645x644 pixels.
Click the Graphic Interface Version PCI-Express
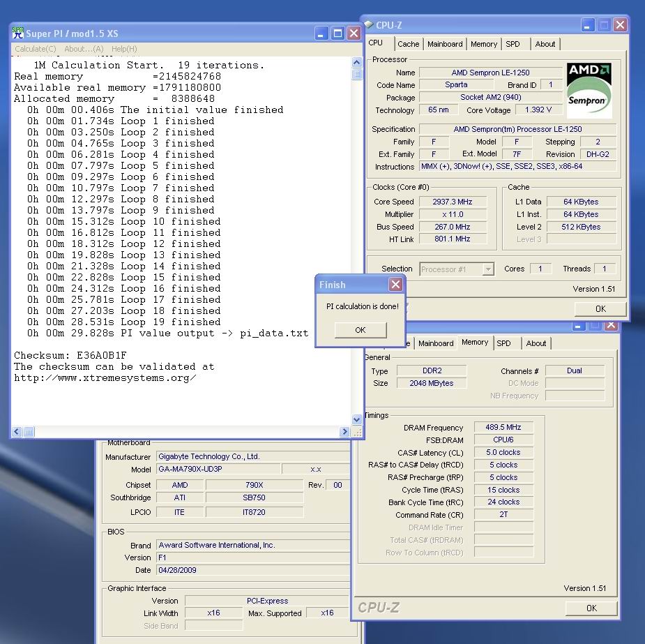(267, 601)
